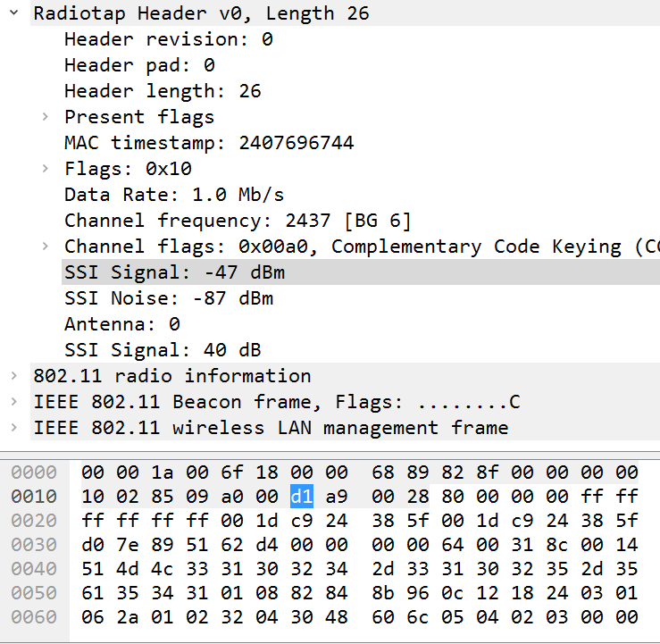Click hex byte a0 in row 0010
The height and width of the screenshot is (644, 660).
coord(232,497)
